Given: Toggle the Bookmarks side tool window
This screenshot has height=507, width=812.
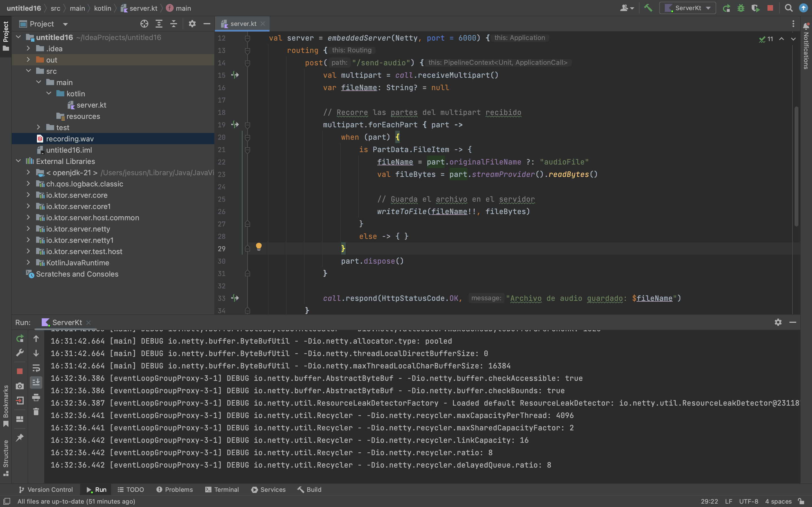Looking at the screenshot, I should click(6, 406).
